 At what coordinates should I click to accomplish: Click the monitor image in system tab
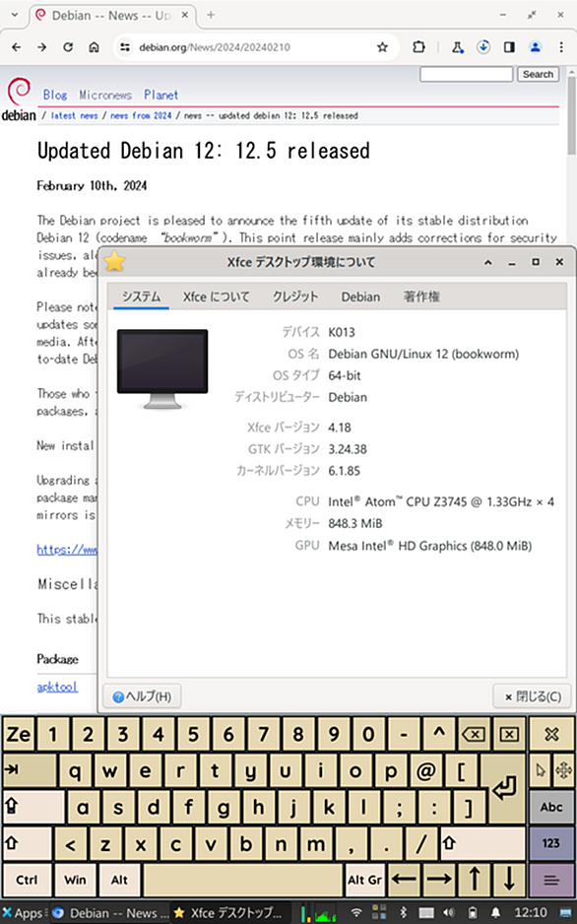click(162, 368)
